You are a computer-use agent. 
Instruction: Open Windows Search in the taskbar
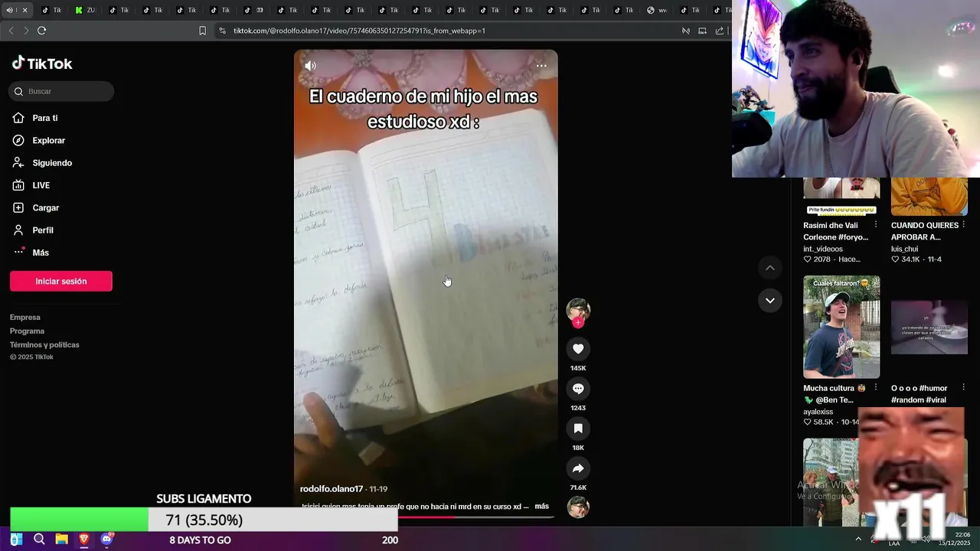point(39,540)
